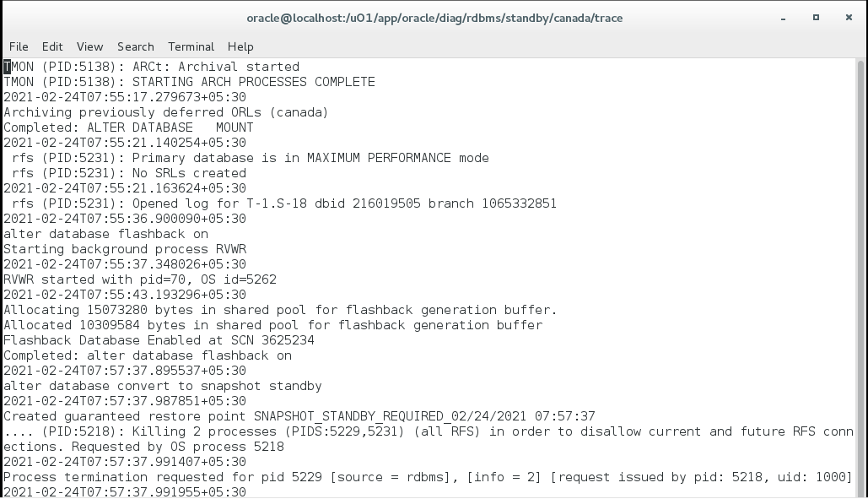Close the terminal window

tap(847, 18)
